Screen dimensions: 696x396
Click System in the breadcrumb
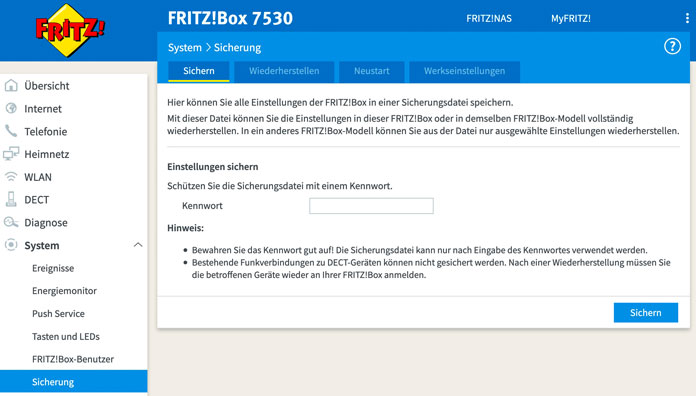coord(185,48)
